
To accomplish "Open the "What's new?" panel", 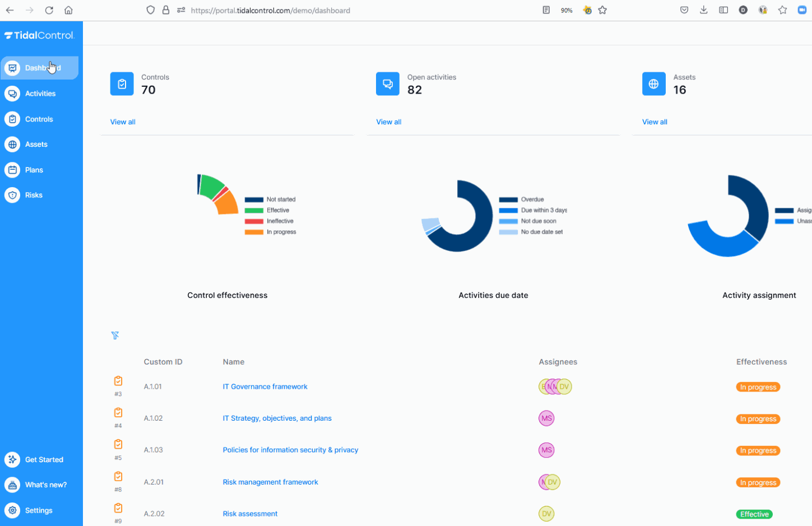I will tap(45, 485).
